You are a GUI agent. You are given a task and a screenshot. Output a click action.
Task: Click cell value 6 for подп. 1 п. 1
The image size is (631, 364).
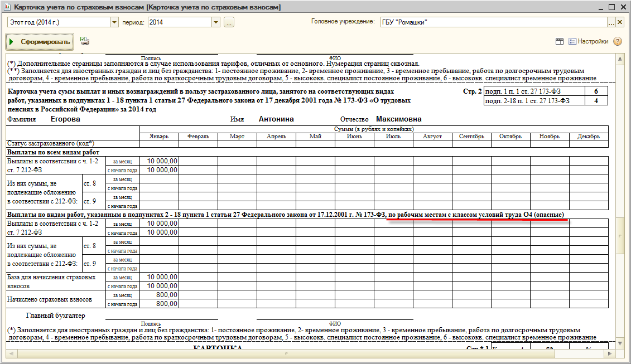pyautogui.click(x=596, y=91)
